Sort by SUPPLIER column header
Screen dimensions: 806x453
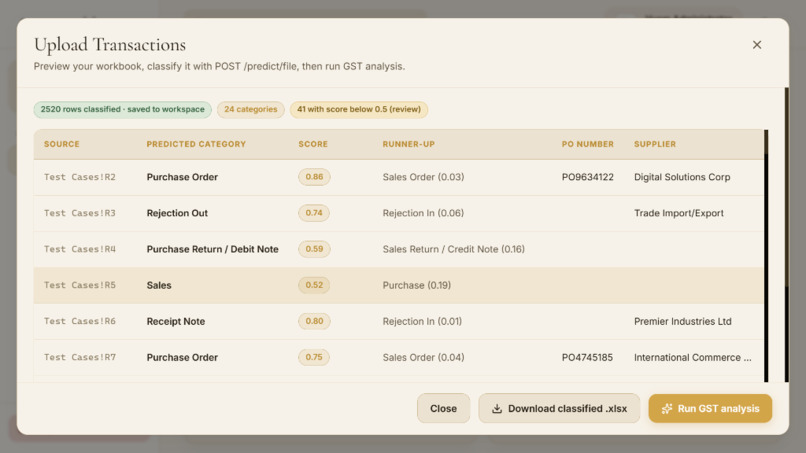click(x=655, y=144)
